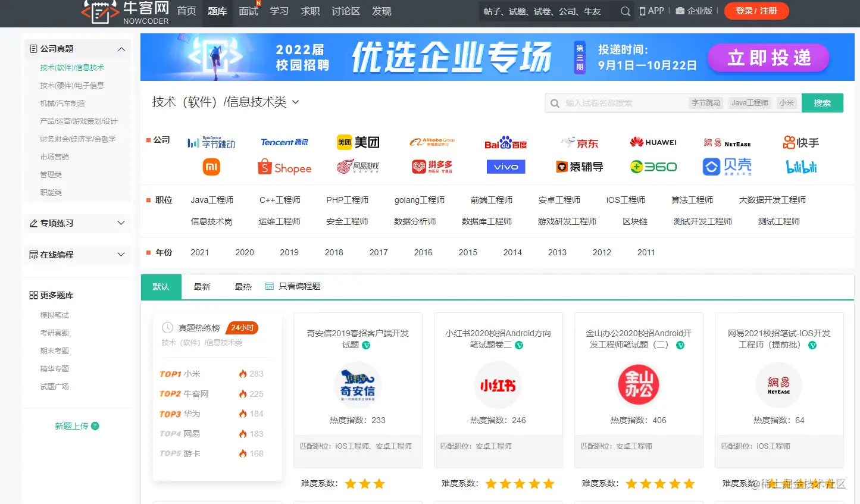
Task: Select the 360 company logo
Action: 653,167
